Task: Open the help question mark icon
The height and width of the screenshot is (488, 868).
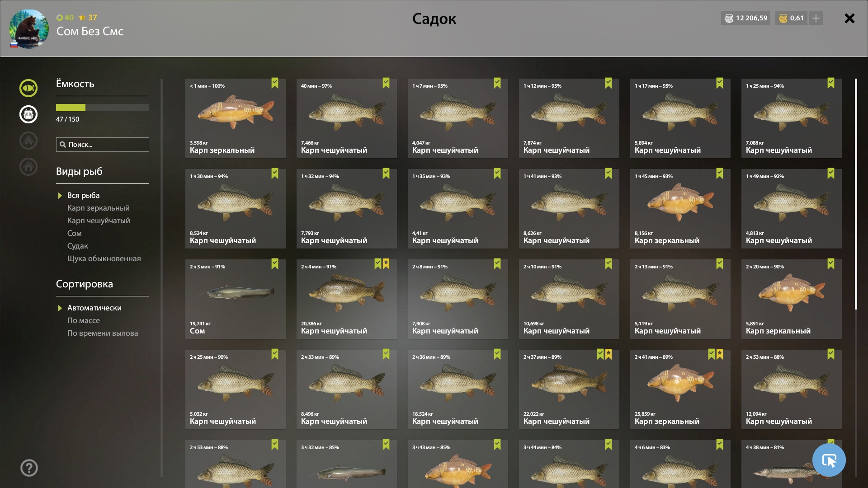Action: pyautogui.click(x=29, y=468)
